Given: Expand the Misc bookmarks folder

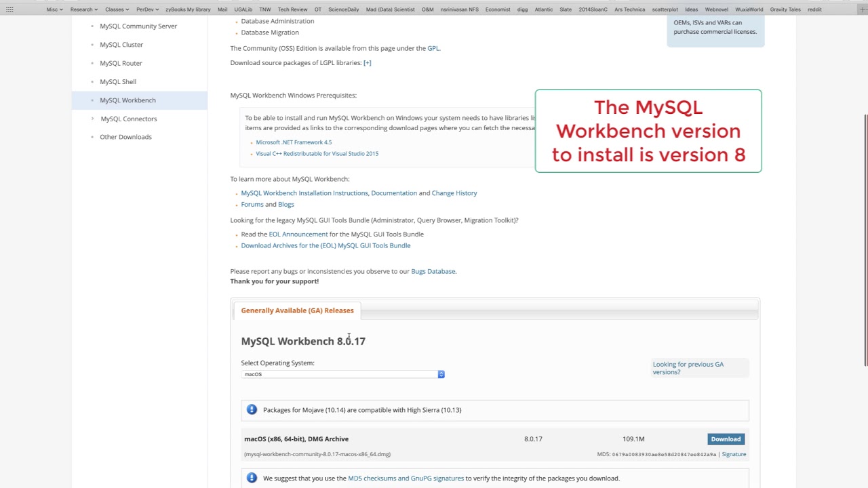Looking at the screenshot, I should (54, 9).
